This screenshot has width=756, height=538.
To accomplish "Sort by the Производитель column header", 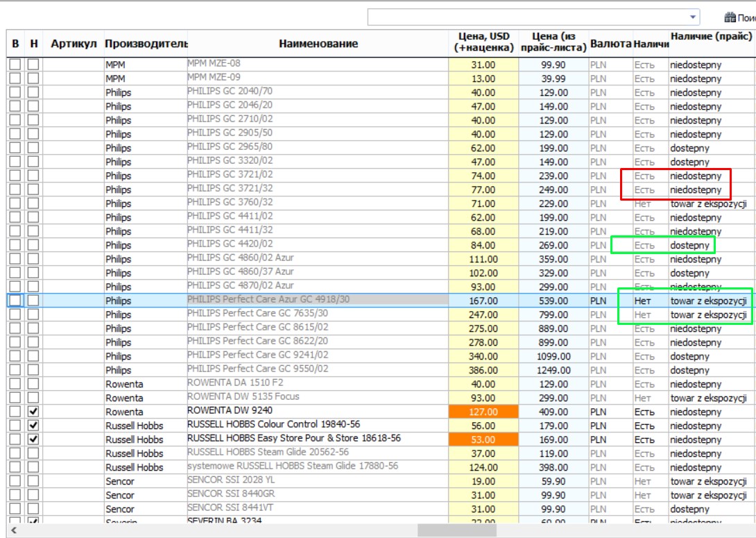I will click(x=146, y=44).
